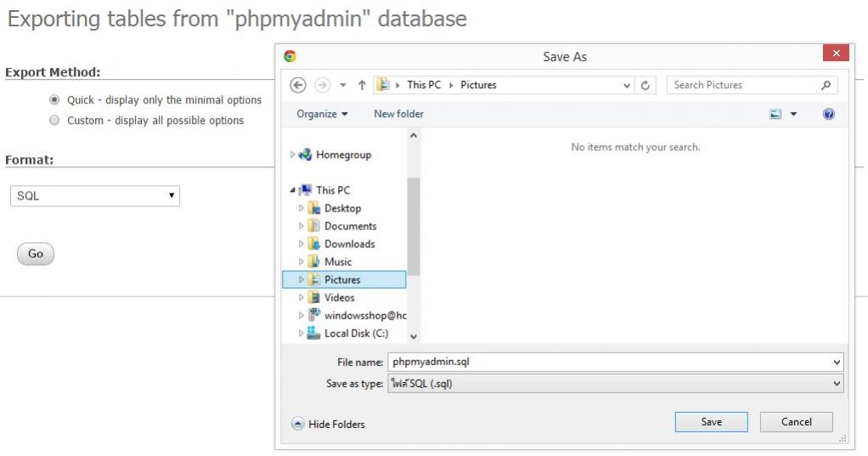Click the search magnifier icon
The width and height of the screenshot is (868, 456).
click(826, 85)
